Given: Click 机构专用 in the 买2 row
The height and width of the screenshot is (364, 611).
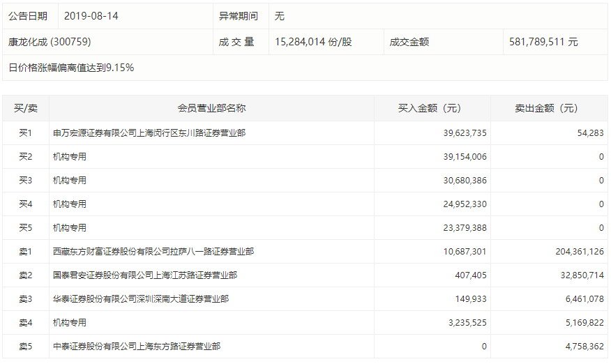Looking at the screenshot, I should coord(70,157).
